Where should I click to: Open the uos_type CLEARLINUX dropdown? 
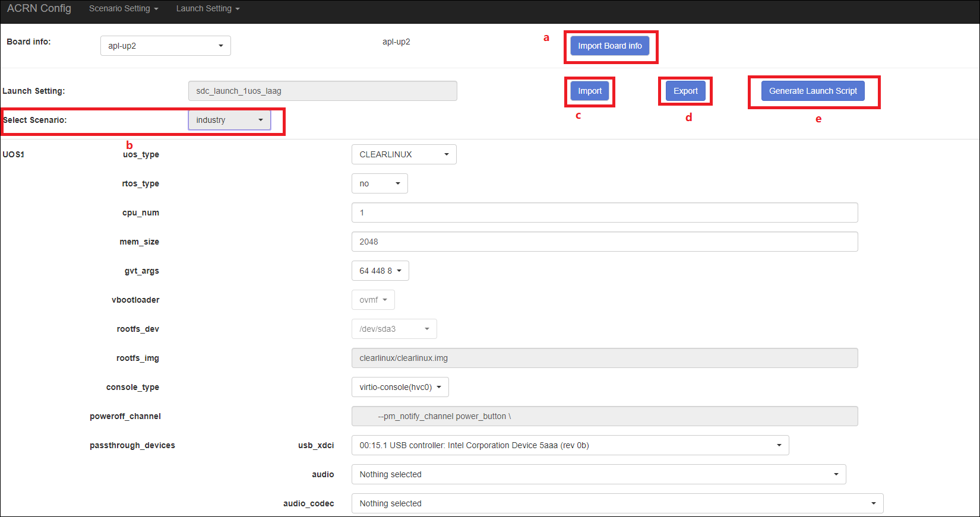coord(403,154)
